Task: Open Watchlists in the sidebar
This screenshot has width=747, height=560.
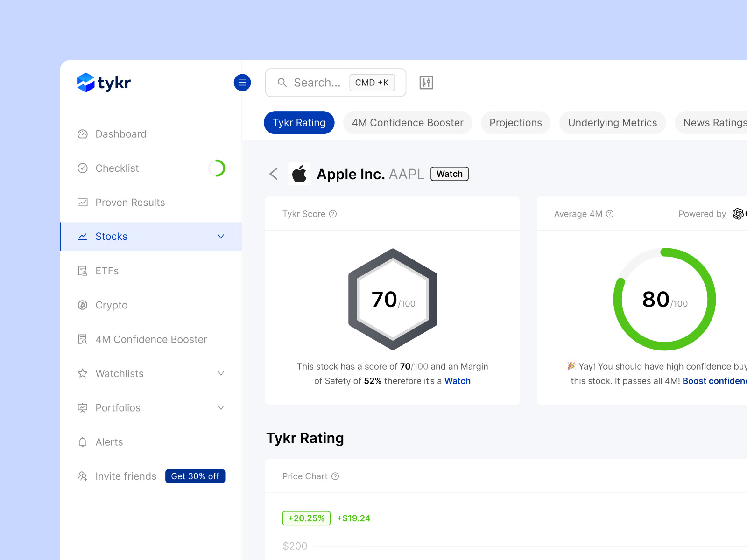Action: 151,373
